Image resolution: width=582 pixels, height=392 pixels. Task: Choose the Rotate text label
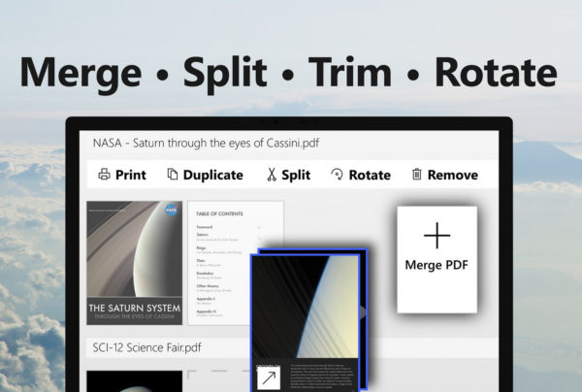(x=370, y=175)
